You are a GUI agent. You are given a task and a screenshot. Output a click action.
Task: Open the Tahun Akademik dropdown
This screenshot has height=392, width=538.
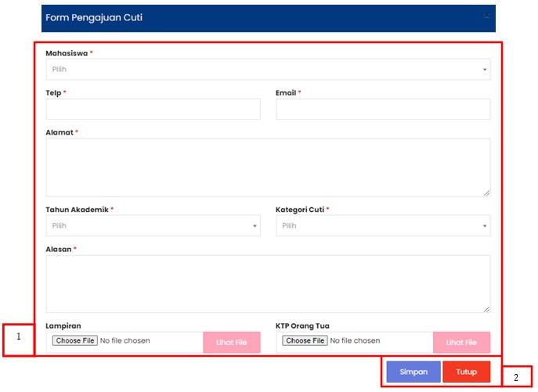(153, 225)
